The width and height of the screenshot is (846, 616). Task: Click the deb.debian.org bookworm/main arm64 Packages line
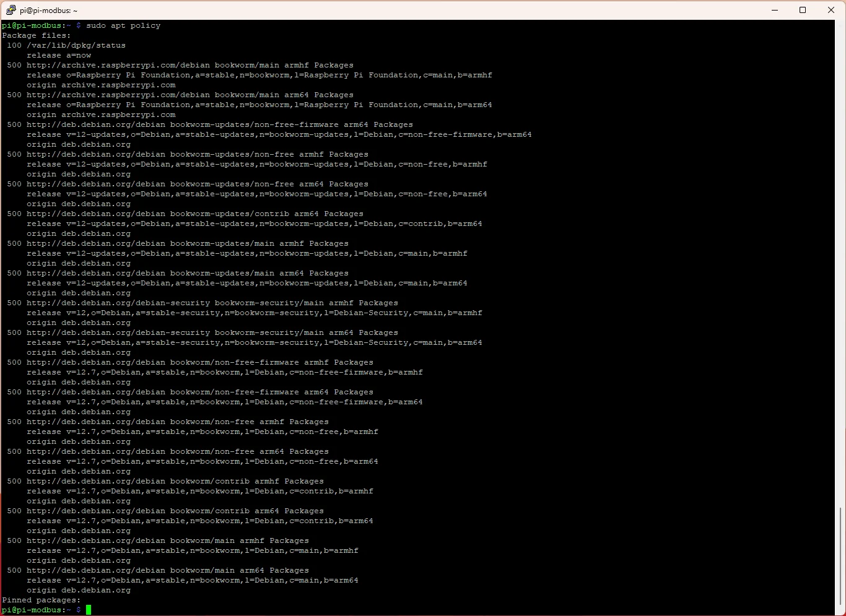click(158, 570)
